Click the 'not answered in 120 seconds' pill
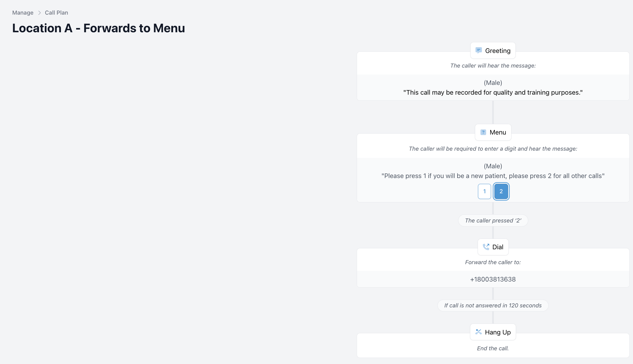Screen dimensions: 633x364 pos(493,306)
